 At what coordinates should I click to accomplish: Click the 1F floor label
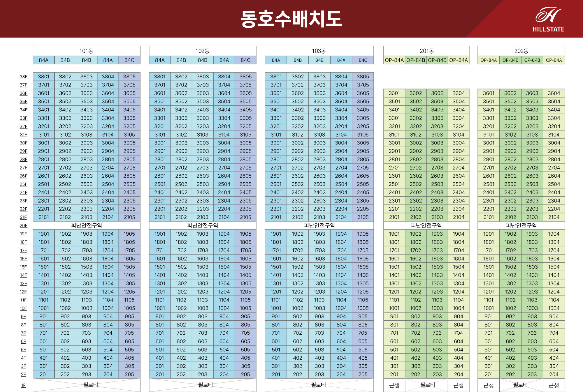tap(23, 385)
